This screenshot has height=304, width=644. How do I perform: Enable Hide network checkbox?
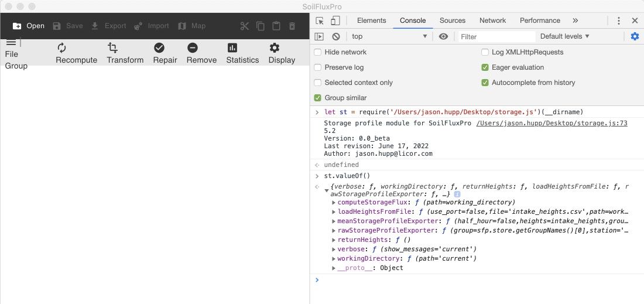[x=317, y=52]
